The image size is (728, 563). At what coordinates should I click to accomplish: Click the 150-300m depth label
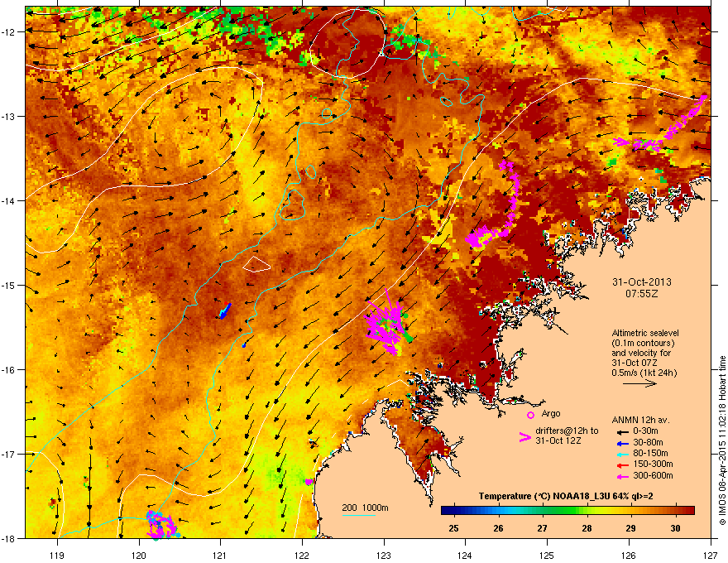point(653,464)
